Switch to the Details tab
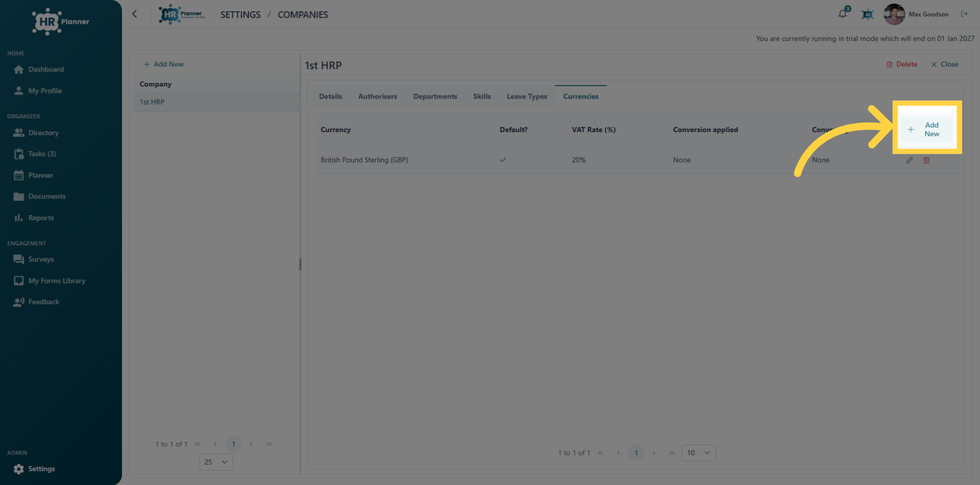The image size is (980, 485). tap(330, 96)
